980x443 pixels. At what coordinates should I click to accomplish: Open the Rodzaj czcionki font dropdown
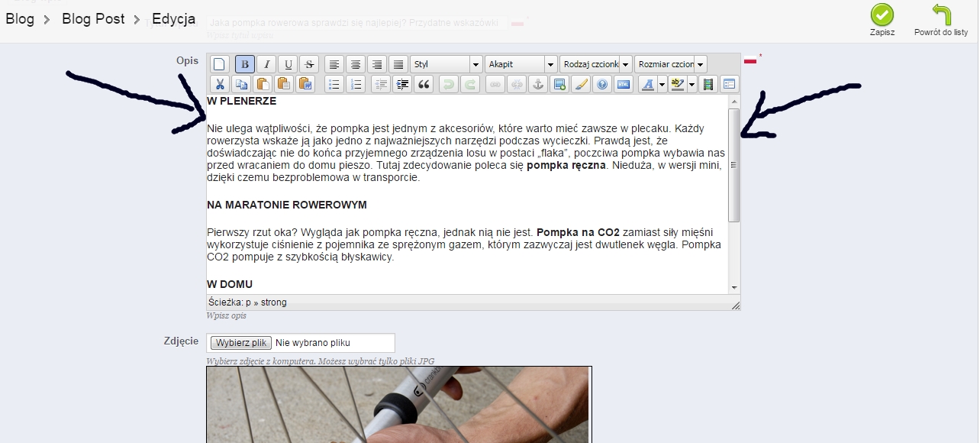click(596, 64)
